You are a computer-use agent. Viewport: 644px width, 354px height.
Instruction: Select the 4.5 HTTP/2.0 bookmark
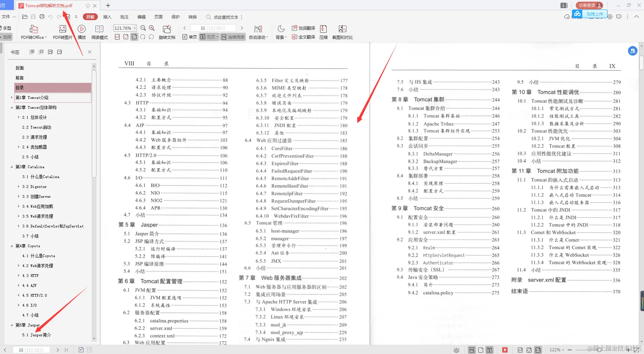tap(35, 295)
